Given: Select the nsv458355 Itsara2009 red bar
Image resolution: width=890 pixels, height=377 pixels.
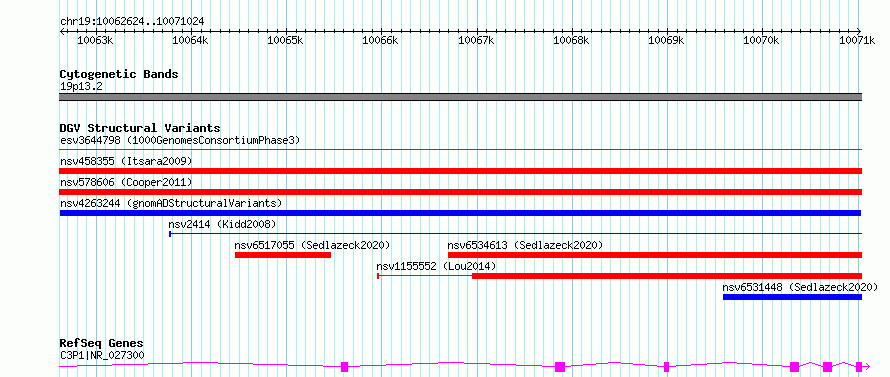Looking at the screenshot, I should point(460,171).
